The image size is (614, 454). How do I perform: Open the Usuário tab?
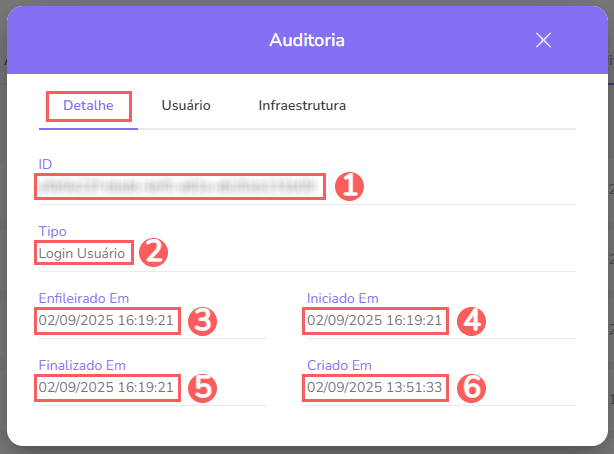[186, 105]
